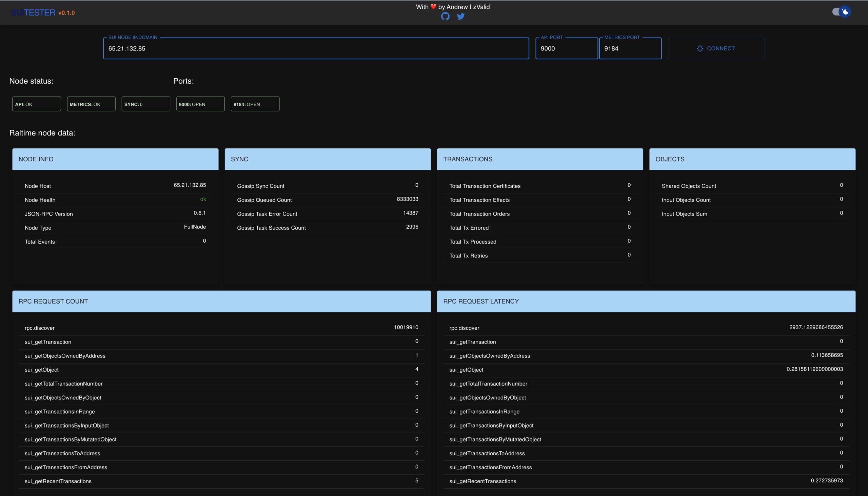Click the API: OK status chip

pyautogui.click(x=37, y=104)
